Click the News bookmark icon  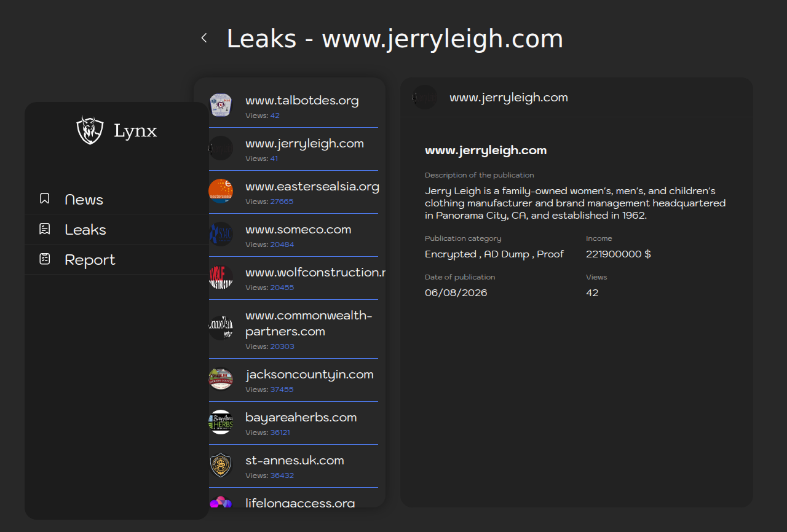(44, 198)
